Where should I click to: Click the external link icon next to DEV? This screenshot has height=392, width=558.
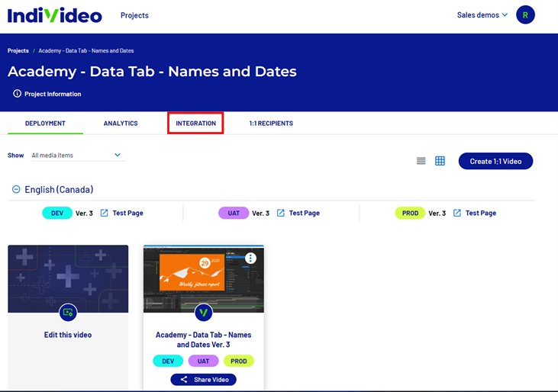click(104, 213)
